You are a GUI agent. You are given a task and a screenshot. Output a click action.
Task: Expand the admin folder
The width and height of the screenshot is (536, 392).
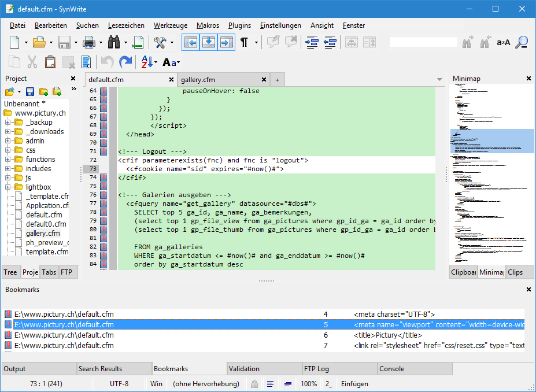8,141
